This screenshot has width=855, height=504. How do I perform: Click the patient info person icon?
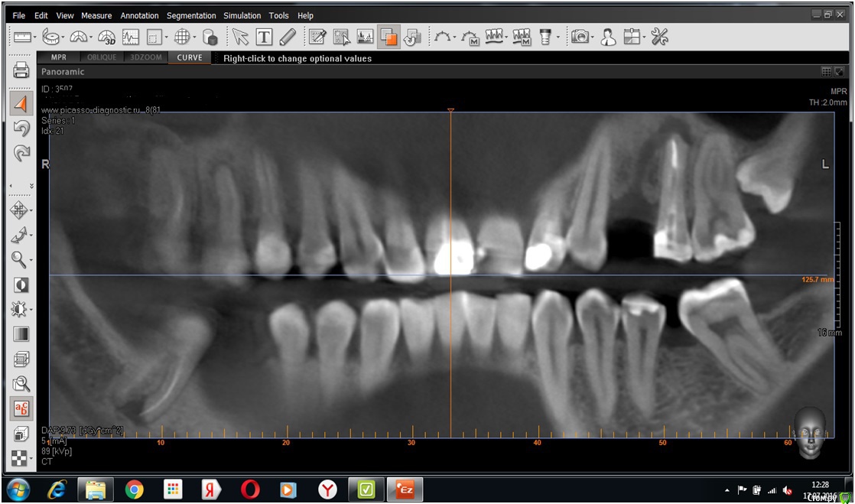(608, 37)
